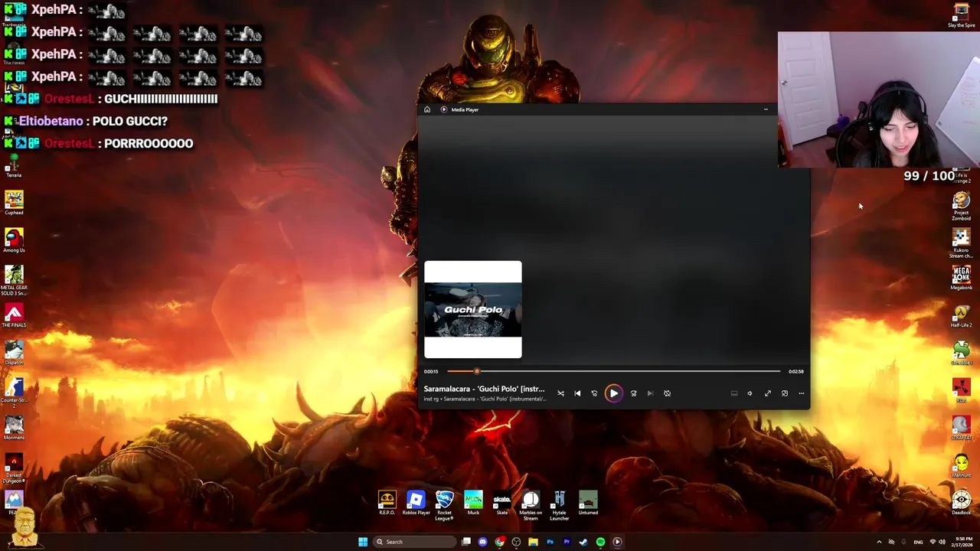Skip to the next track
The image size is (980, 551).
point(650,393)
